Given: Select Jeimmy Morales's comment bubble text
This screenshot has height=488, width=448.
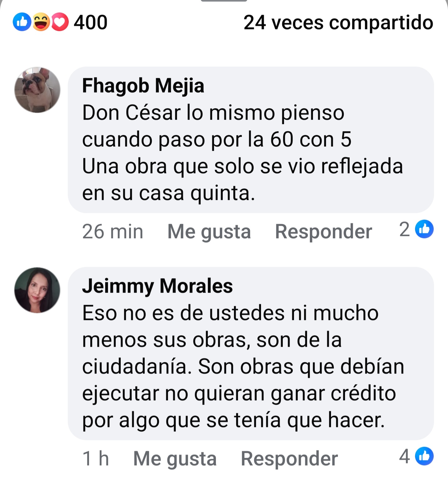Looking at the screenshot, I should [243, 366].
